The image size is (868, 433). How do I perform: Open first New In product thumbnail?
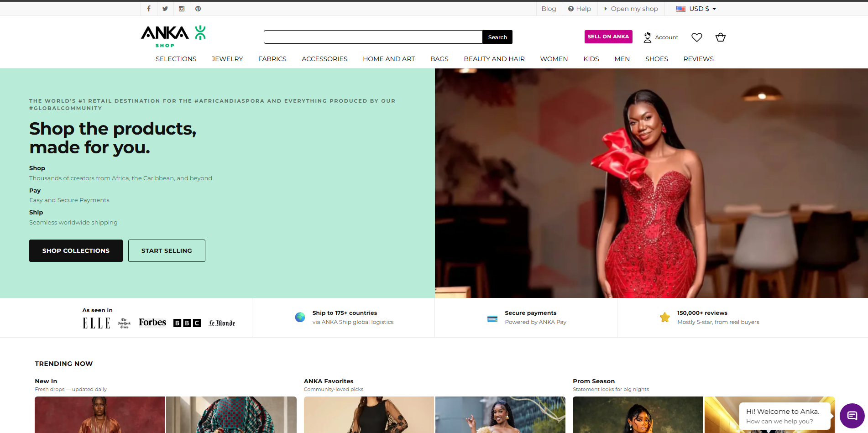99,415
